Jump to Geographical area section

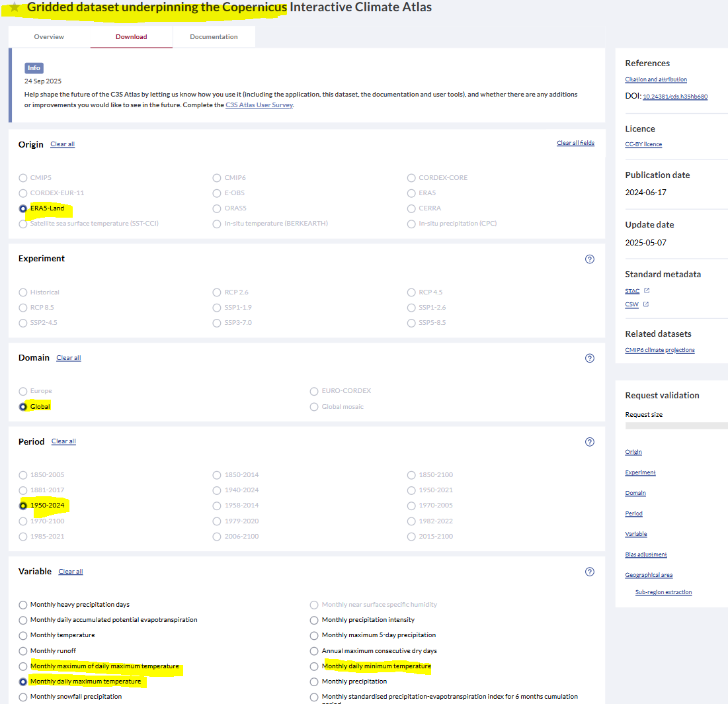(648, 575)
